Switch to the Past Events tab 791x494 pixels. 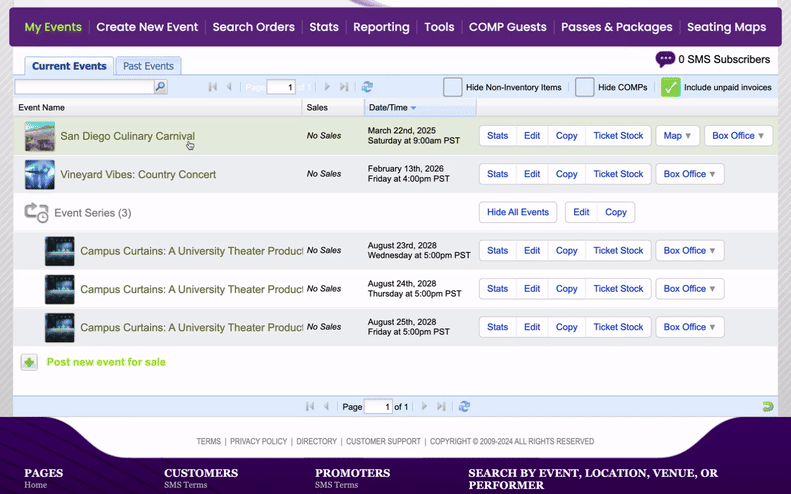tap(148, 66)
